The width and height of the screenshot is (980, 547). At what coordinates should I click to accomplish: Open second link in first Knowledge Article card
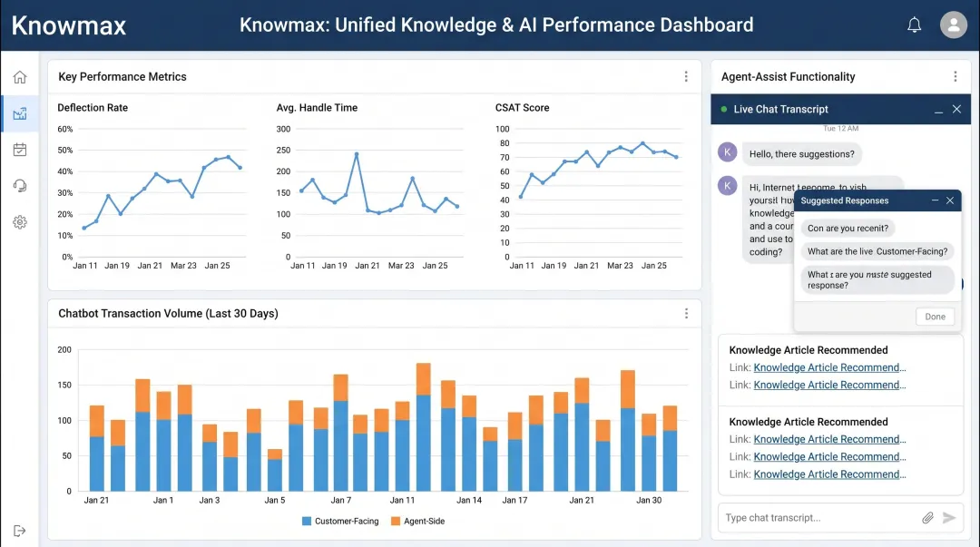click(x=829, y=386)
